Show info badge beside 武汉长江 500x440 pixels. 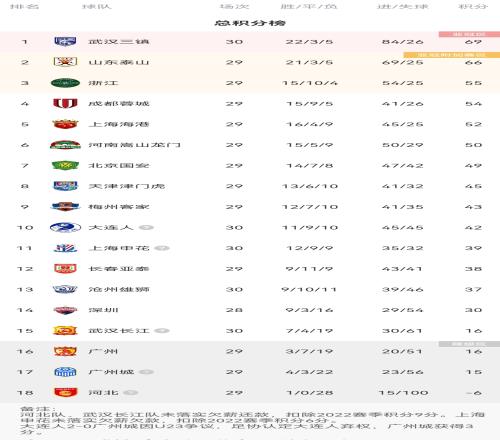tap(162, 331)
